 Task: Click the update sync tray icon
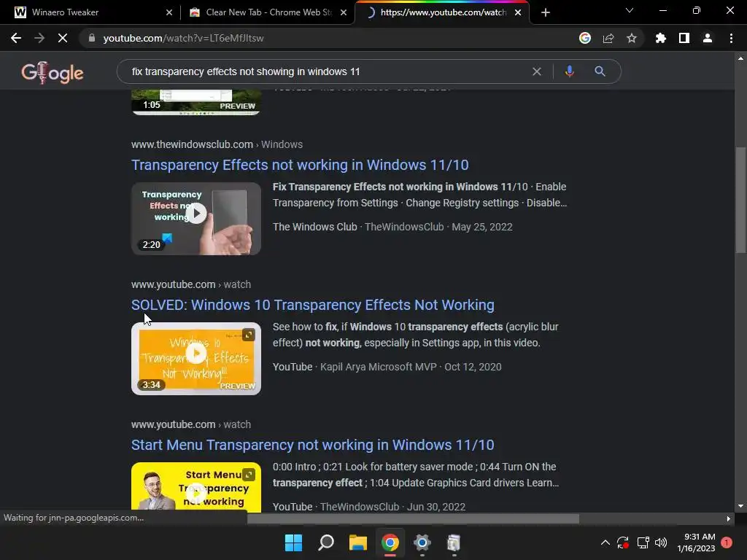click(x=623, y=542)
